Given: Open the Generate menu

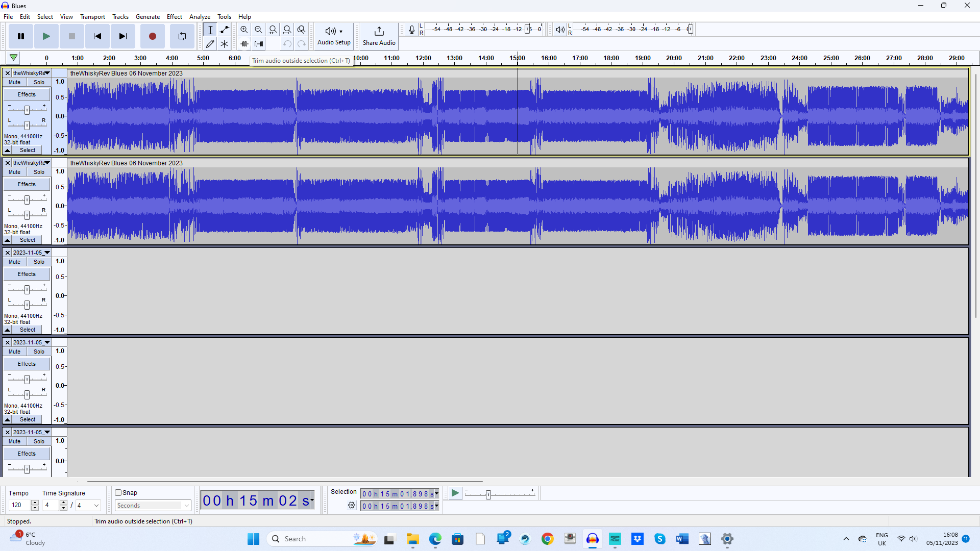Looking at the screenshot, I should (148, 17).
